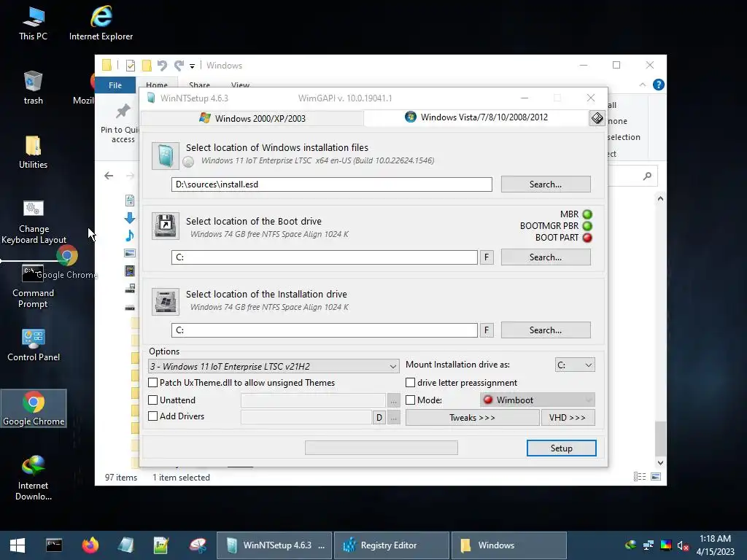The image size is (747, 560).
Task: Click the BOOT PART red status light
Action: [587, 238]
